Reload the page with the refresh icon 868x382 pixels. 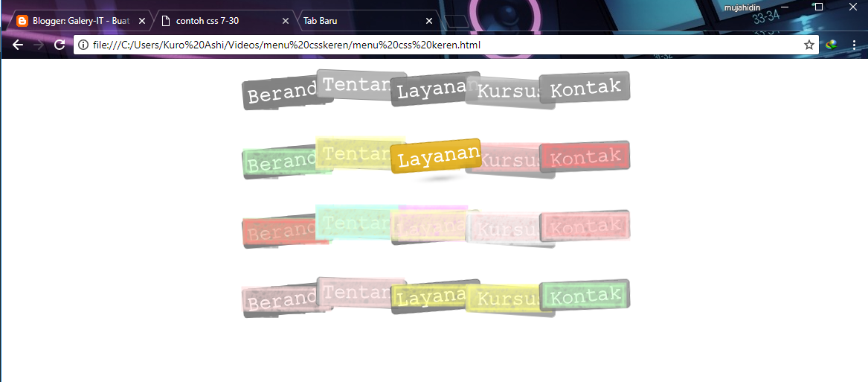tap(60, 45)
